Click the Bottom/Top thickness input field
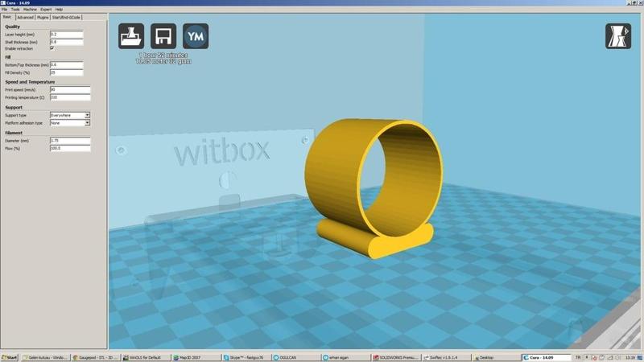Image resolution: width=644 pixels, height=362 pixels. 67,65
